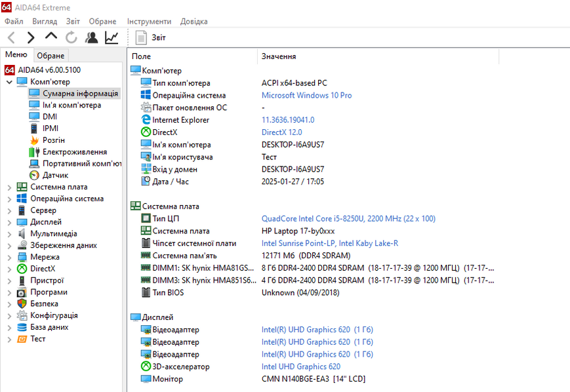Click the Поле column header

pyautogui.click(x=193, y=56)
